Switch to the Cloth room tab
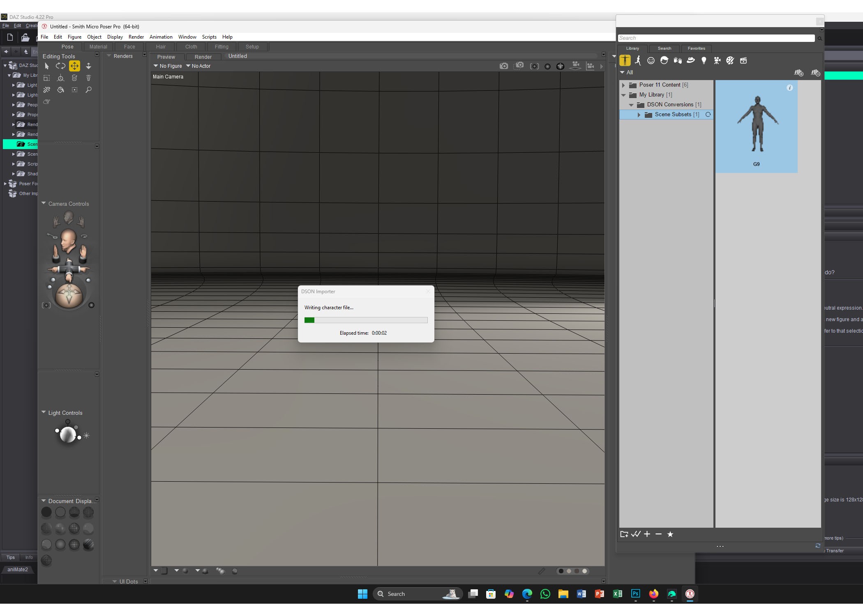863x616 pixels. point(191,47)
